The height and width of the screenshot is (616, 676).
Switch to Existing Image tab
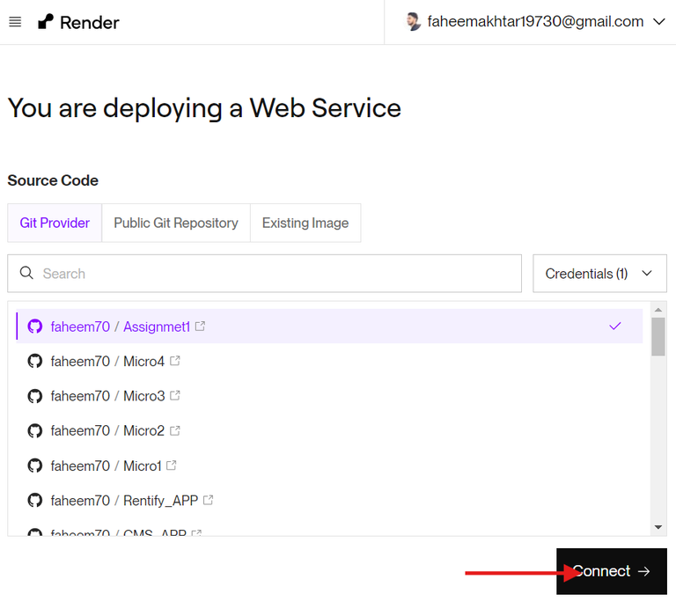pos(305,223)
